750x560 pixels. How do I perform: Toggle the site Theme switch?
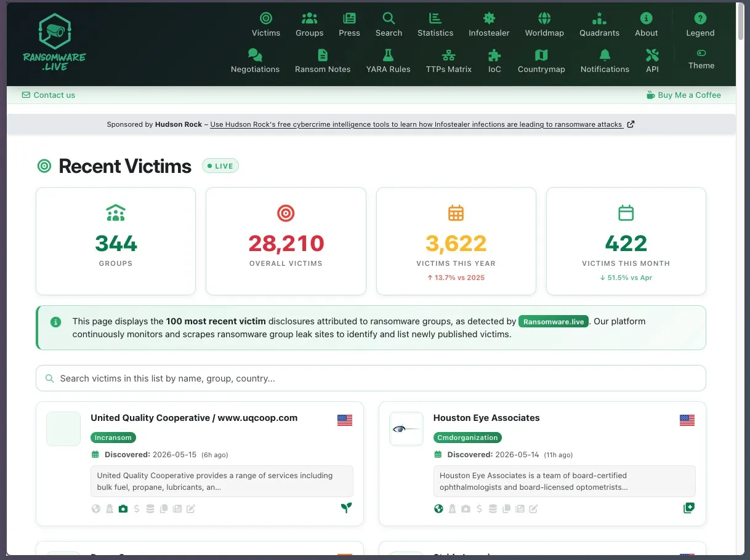click(701, 60)
